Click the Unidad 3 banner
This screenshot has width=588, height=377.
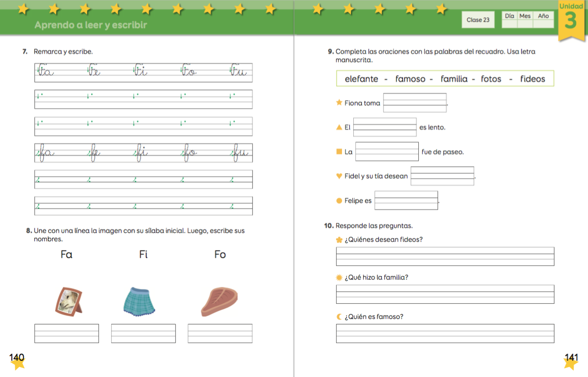[x=571, y=20]
